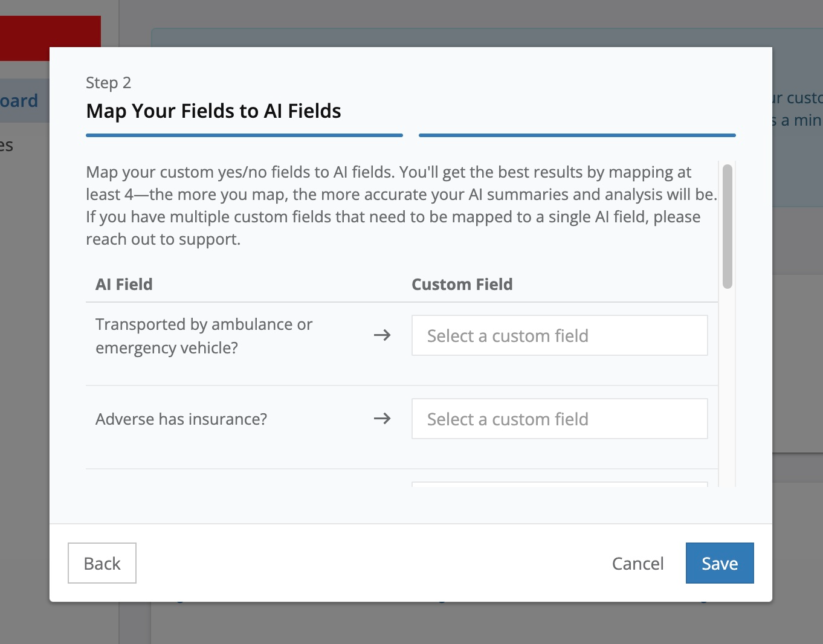Open the custom field dropdown for insurance question
Image resolution: width=823 pixels, height=644 pixels.
tap(559, 418)
